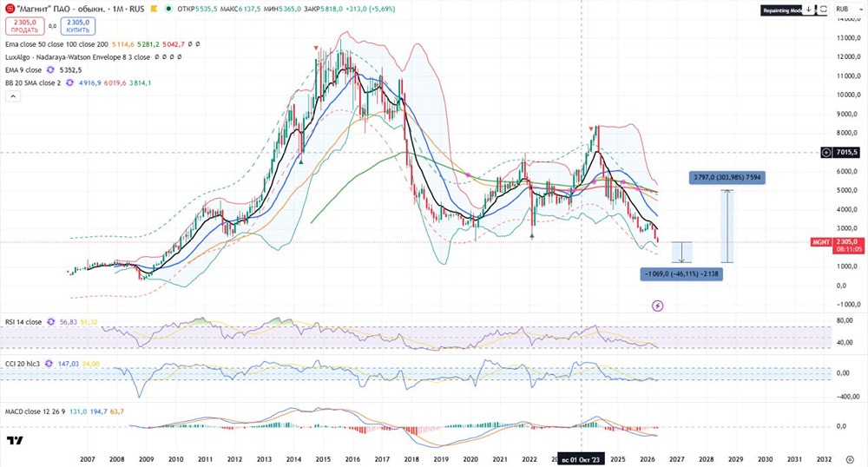Click the yellow flag marker next to symbol name
This screenshot has width=868, height=467.
coord(154,9)
